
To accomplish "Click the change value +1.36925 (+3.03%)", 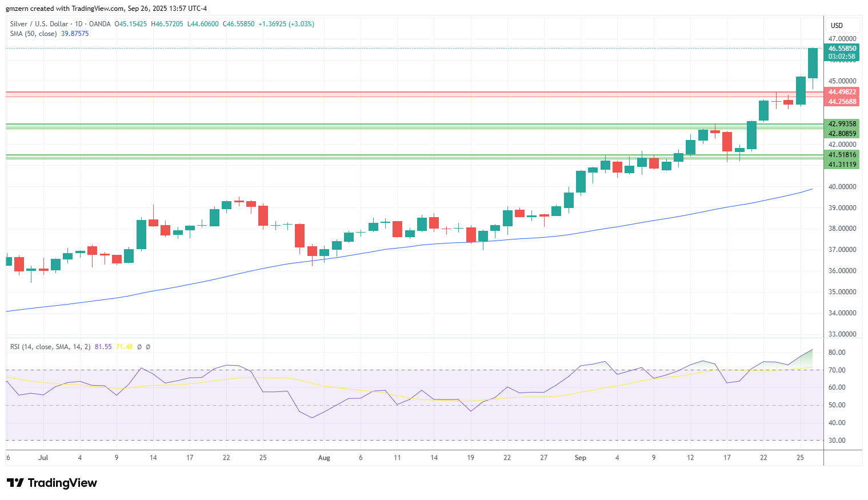I will click(286, 24).
